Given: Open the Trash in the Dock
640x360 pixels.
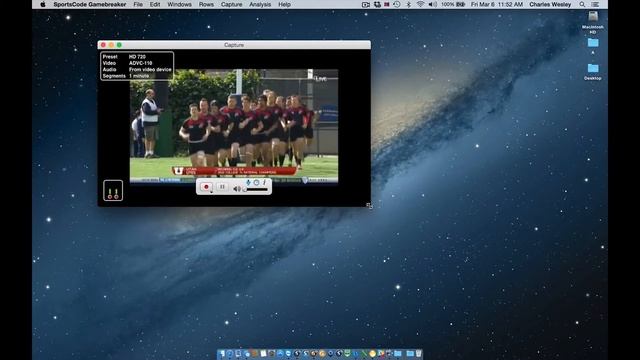Looking at the screenshot, I should (x=418, y=353).
